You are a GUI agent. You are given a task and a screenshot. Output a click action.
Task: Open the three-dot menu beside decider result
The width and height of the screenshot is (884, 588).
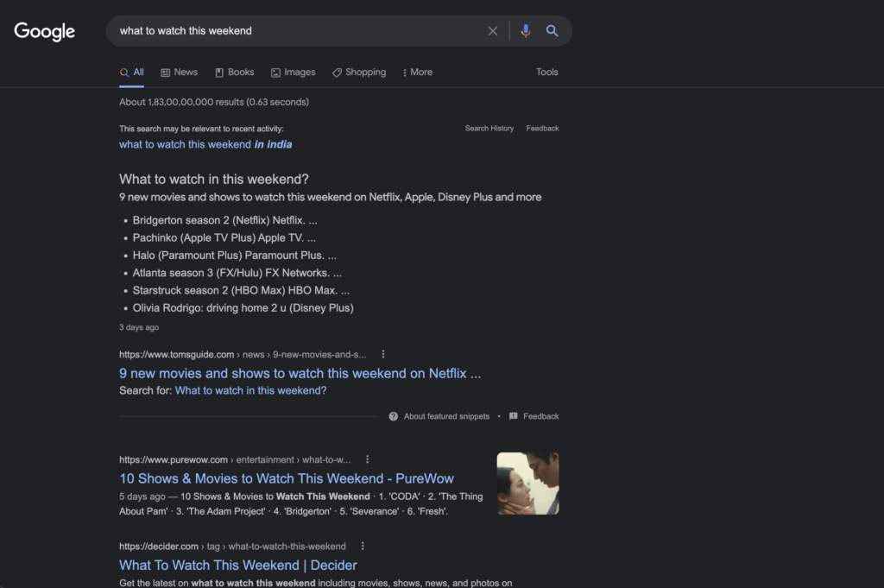[363, 546]
